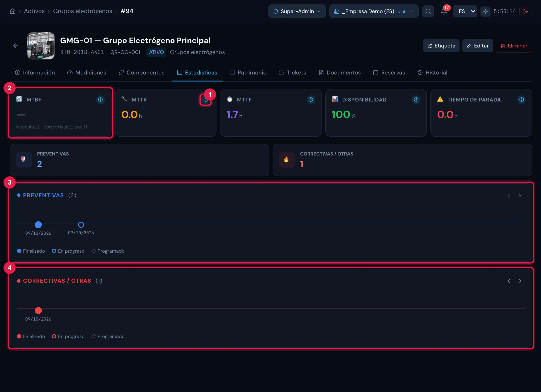Open the ES language dropdown
The image size is (541, 392).
pos(465,11)
